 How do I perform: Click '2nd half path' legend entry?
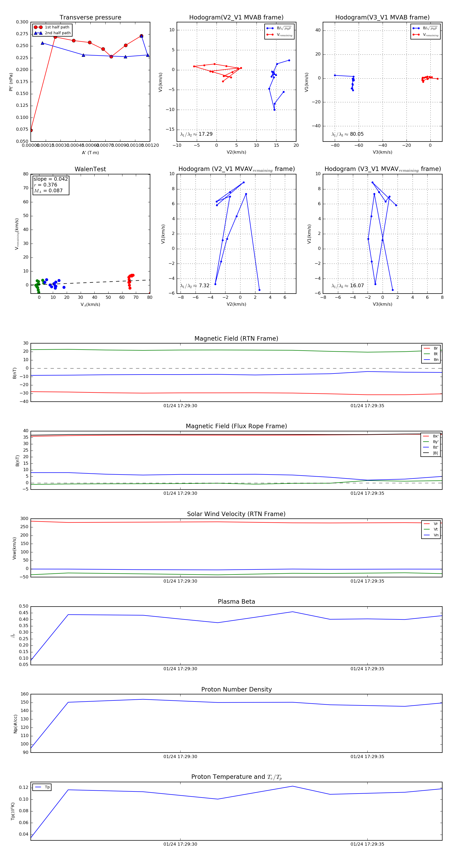(x=52, y=33)
